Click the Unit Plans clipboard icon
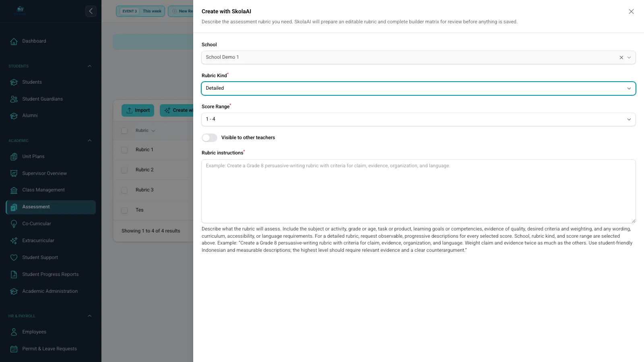Image resolution: width=644 pixels, height=362 pixels. [x=14, y=156]
